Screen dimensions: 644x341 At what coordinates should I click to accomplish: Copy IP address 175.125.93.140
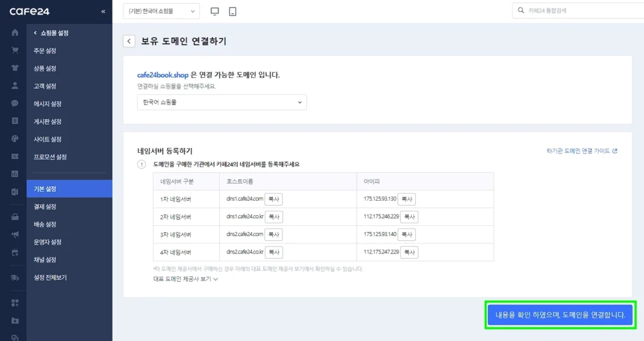point(407,234)
